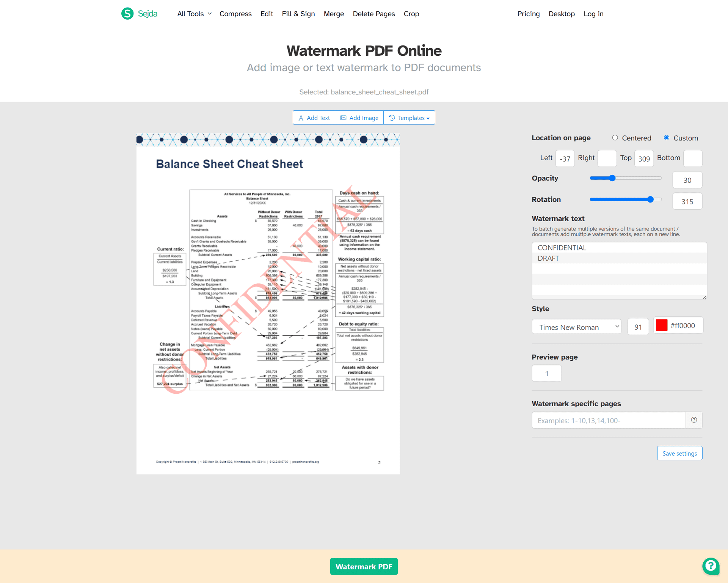Click the red color swatch
728x583 pixels.
[661, 325]
